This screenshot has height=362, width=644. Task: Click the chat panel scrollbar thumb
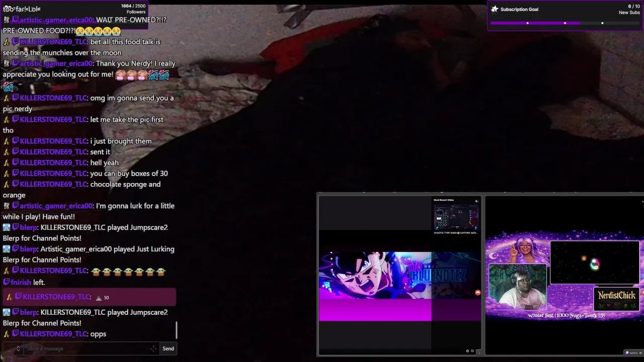pyautogui.click(x=177, y=330)
